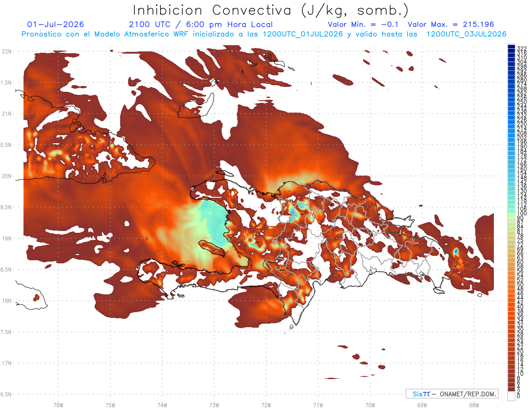Click the 69W longitude label

point(422,405)
